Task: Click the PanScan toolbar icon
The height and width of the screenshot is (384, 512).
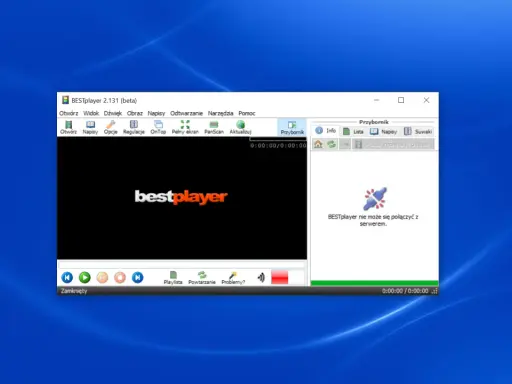Action: 214,127
